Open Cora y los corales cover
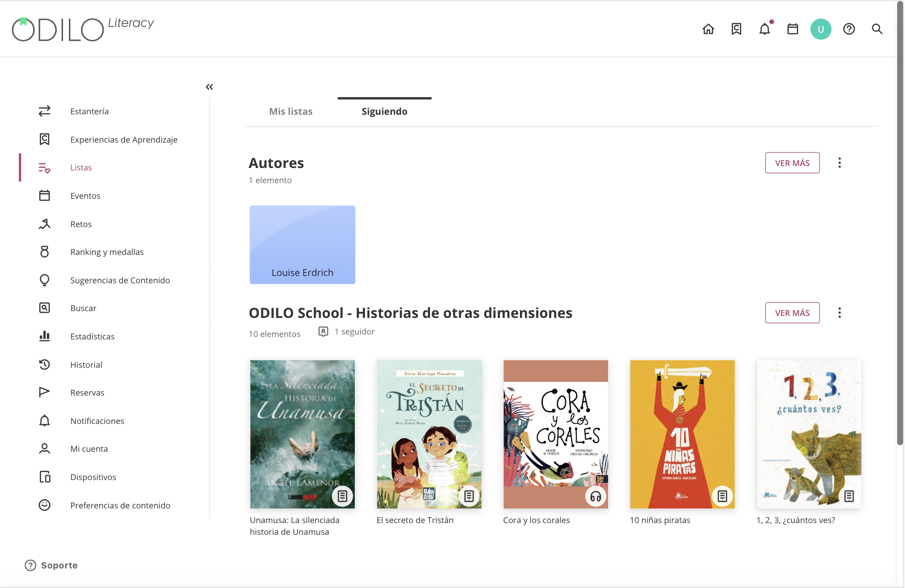This screenshot has width=905, height=588. pos(556,434)
